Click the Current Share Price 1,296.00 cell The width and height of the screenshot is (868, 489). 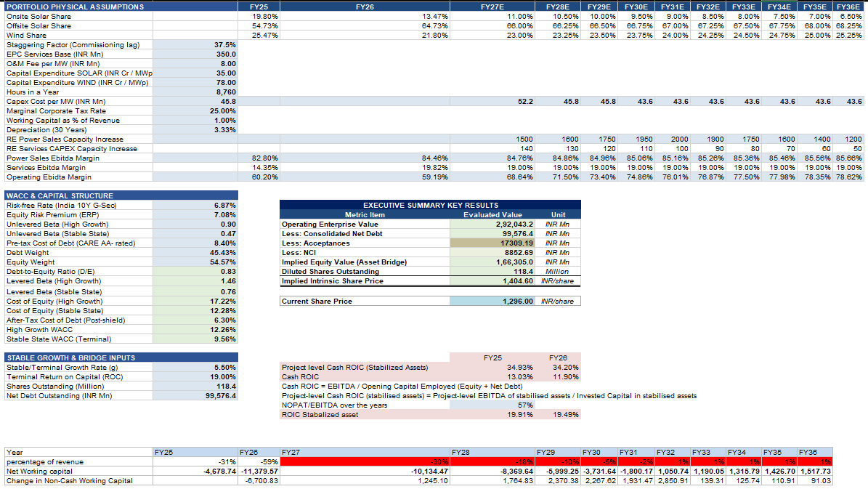click(492, 302)
